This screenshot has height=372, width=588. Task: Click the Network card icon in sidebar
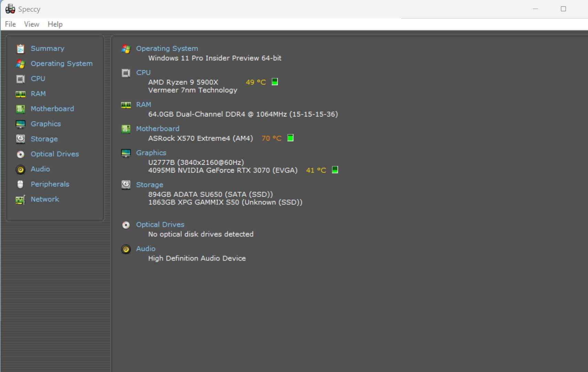[x=20, y=199]
